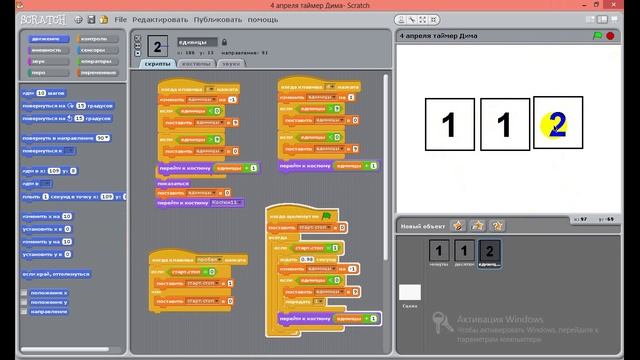
Task: Switch to presentation mode
Action: coord(614,20)
